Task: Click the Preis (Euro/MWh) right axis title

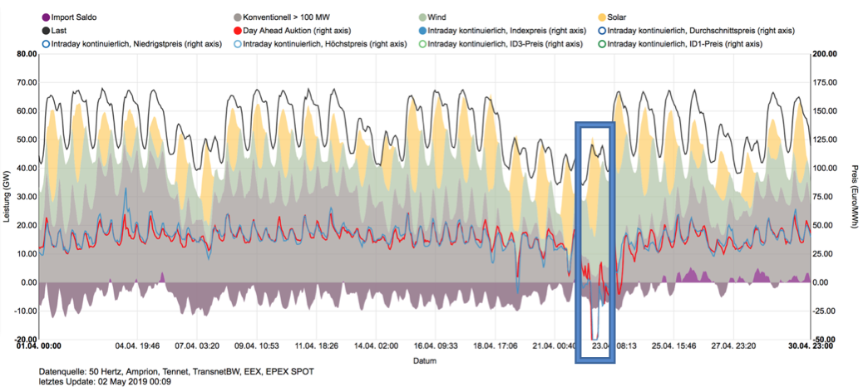Action: pos(855,197)
